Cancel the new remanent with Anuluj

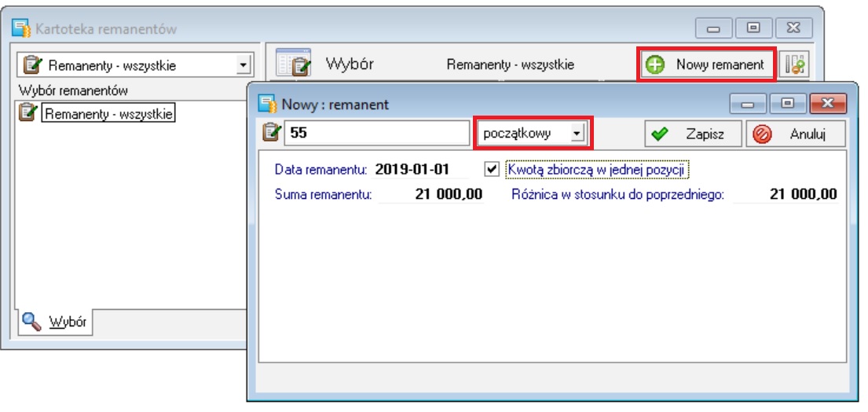796,134
